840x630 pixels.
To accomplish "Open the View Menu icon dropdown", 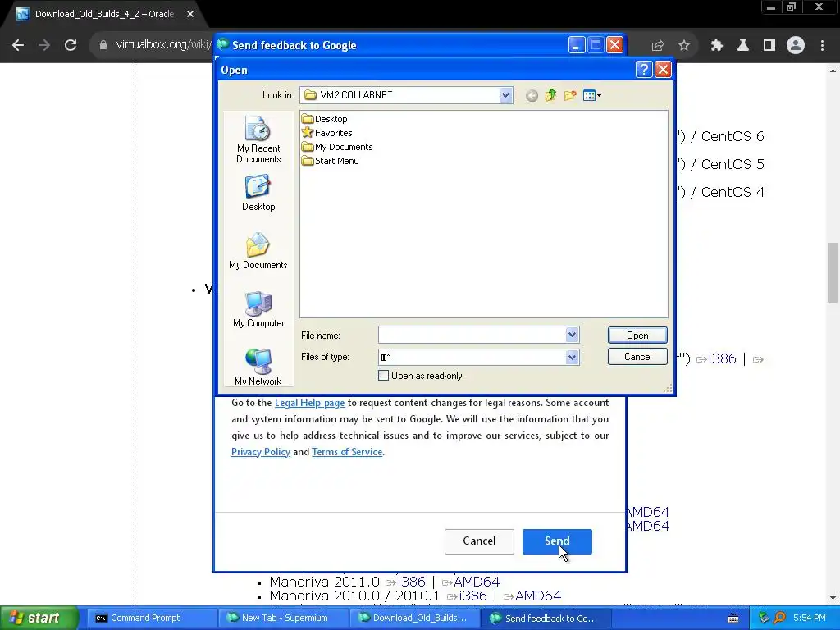I will (x=592, y=95).
